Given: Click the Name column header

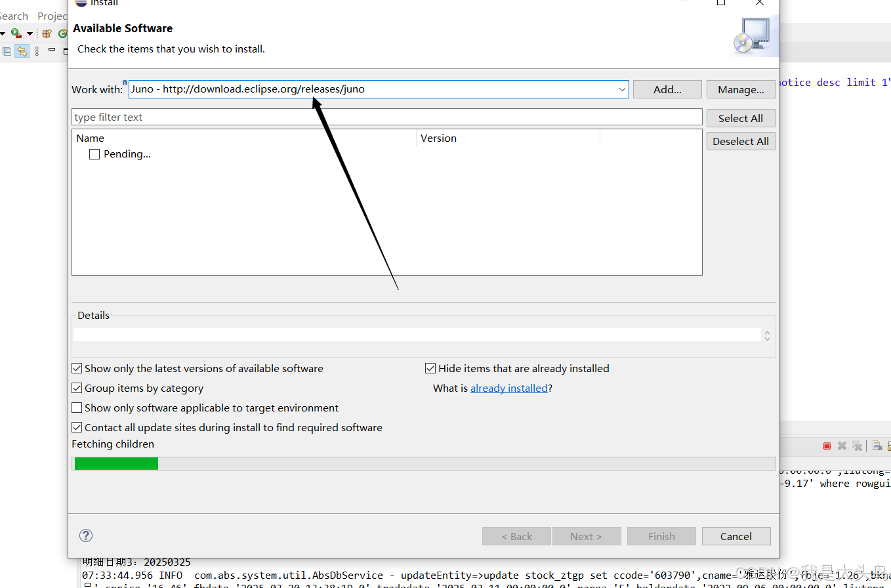Looking at the screenshot, I should click(x=244, y=138).
